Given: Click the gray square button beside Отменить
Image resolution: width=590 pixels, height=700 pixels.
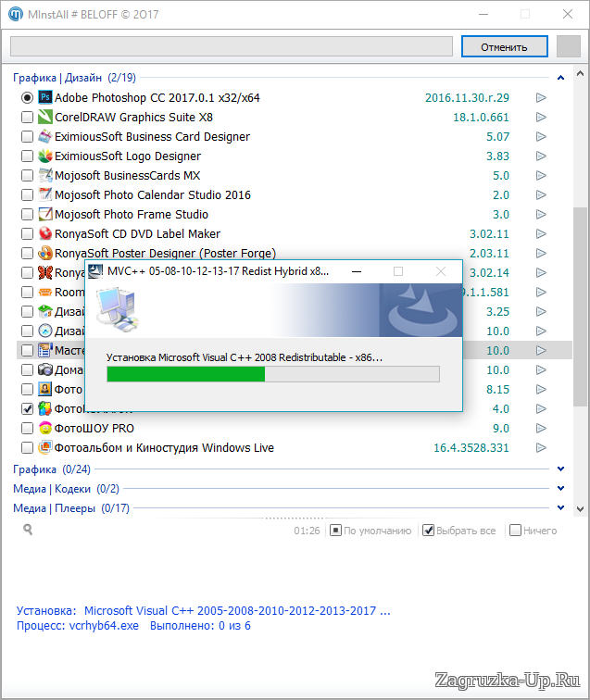Looking at the screenshot, I should click(568, 46).
